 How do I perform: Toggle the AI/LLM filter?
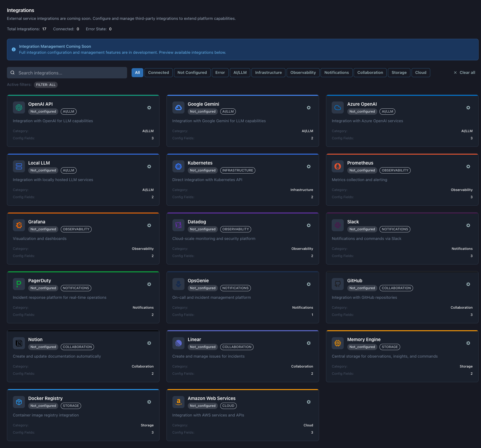coord(240,72)
